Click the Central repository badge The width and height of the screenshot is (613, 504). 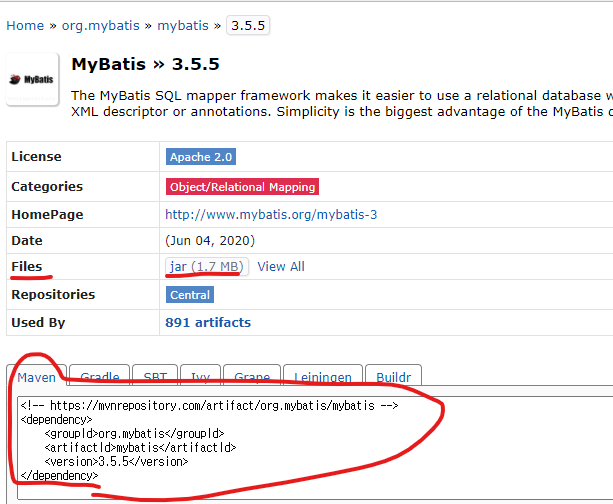pyautogui.click(x=190, y=295)
